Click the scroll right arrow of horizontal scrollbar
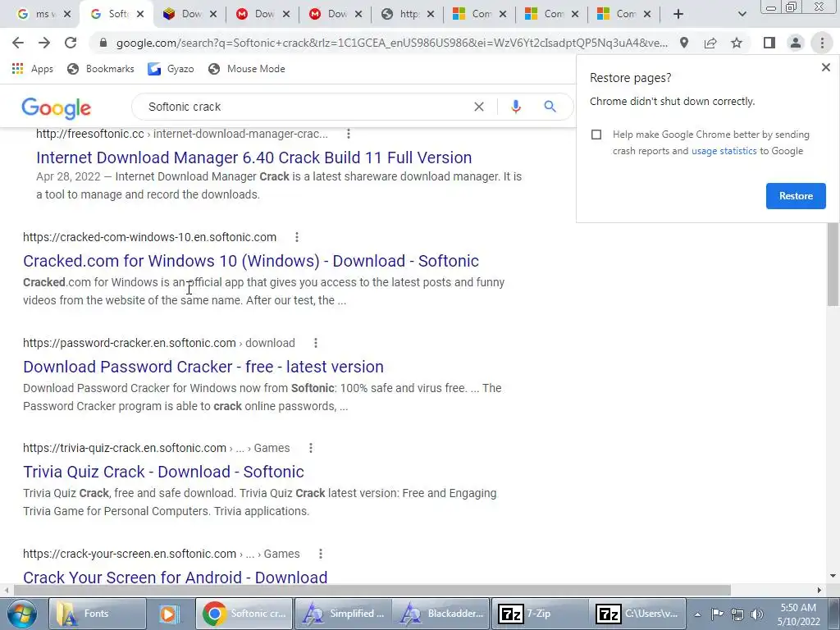The height and width of the screenshot is (630, 840). 819,590
